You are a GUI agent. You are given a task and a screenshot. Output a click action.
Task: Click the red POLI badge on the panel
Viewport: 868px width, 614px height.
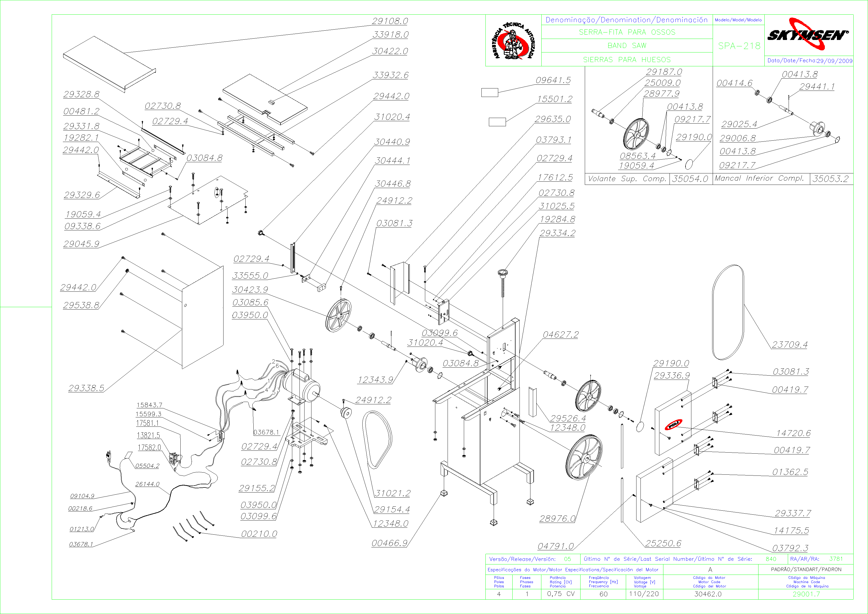click(673, 425)
